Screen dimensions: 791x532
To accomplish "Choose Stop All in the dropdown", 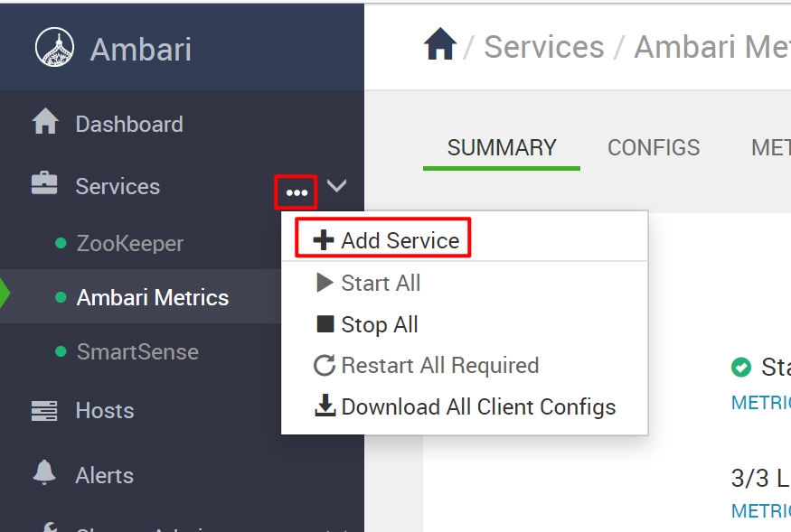I will pos(367,324).
